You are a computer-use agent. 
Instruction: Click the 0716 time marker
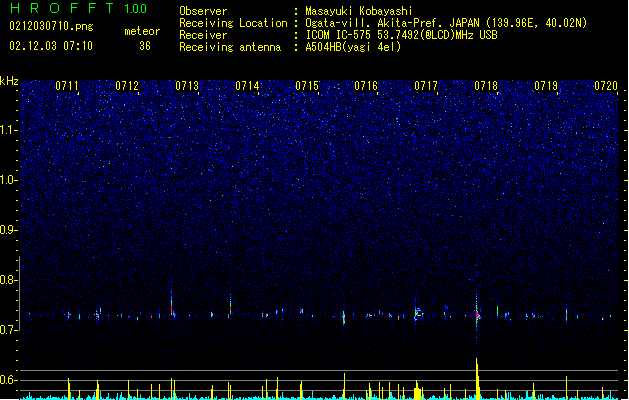click(x=366, y=86)
